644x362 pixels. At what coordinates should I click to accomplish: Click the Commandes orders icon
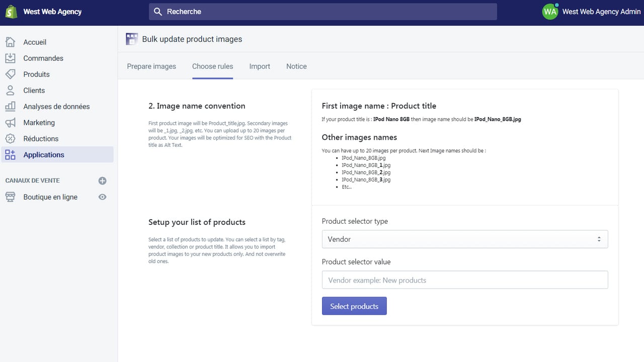[x=10, y=58]
